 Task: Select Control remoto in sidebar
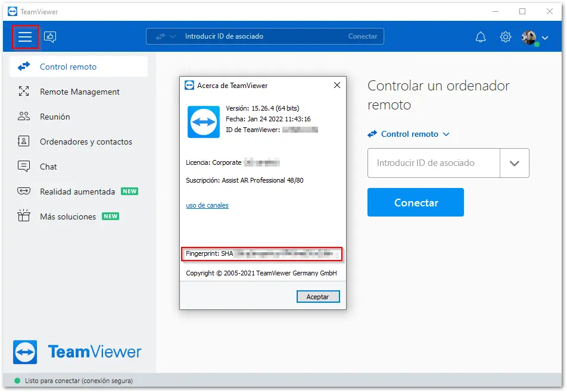point(79,67)
